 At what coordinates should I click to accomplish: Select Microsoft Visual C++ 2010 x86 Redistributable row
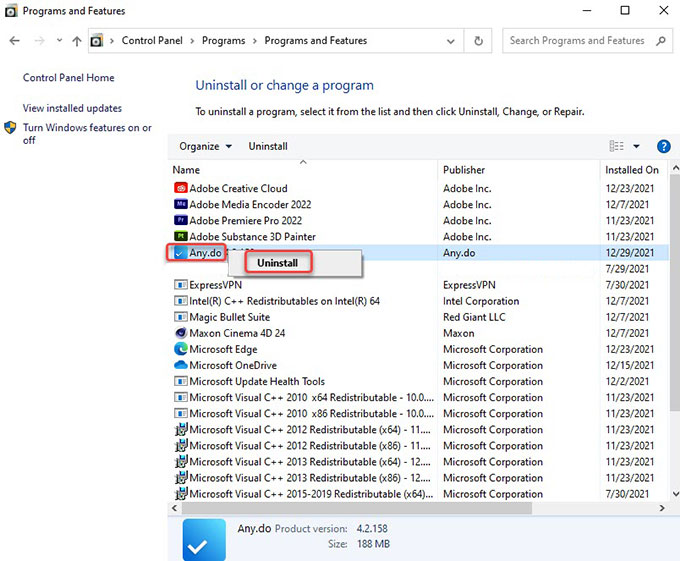click(418, 413)
